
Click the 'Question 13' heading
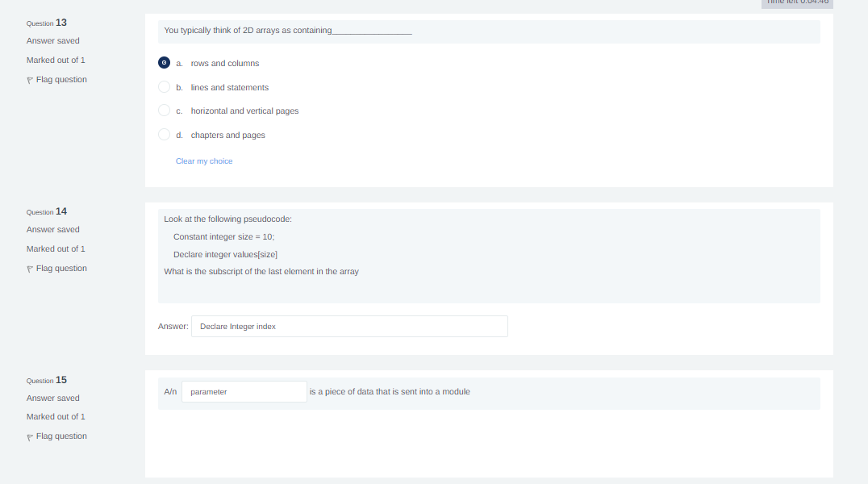point(47,23)
